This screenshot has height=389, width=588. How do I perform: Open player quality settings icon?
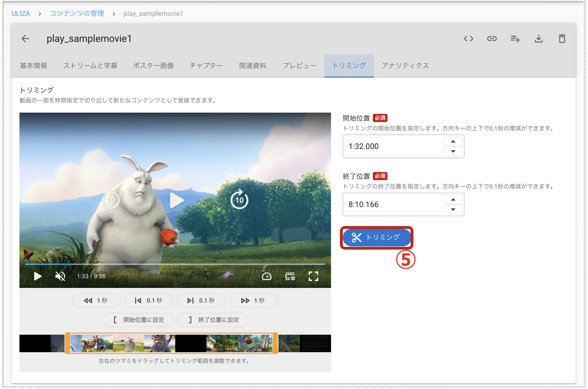pyautogui.click(x=290, y=276)
